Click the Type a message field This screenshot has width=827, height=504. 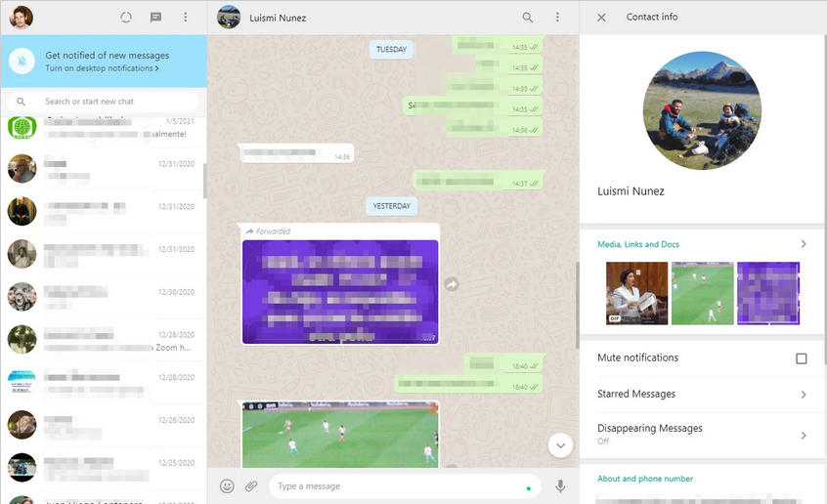(405, 486)
